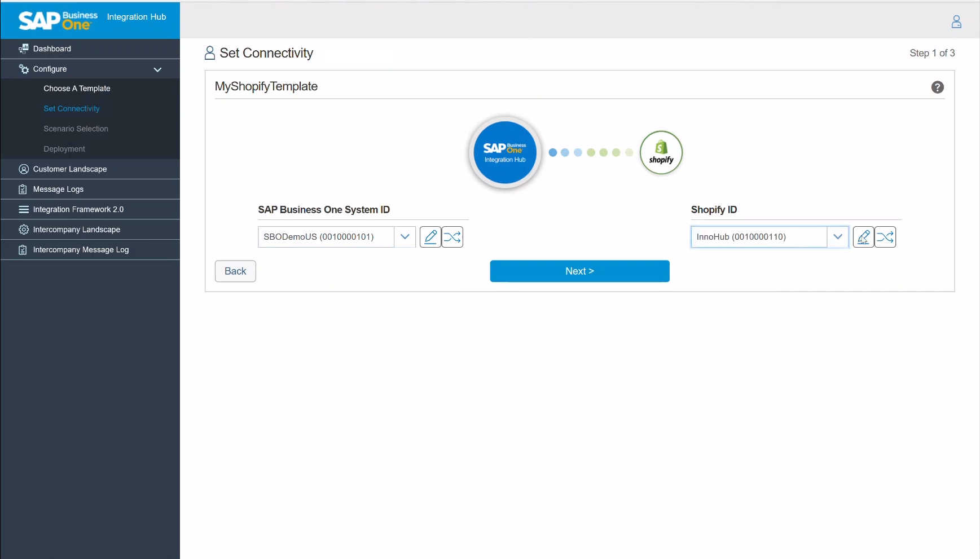Click the Next > button

click(579, 271)
